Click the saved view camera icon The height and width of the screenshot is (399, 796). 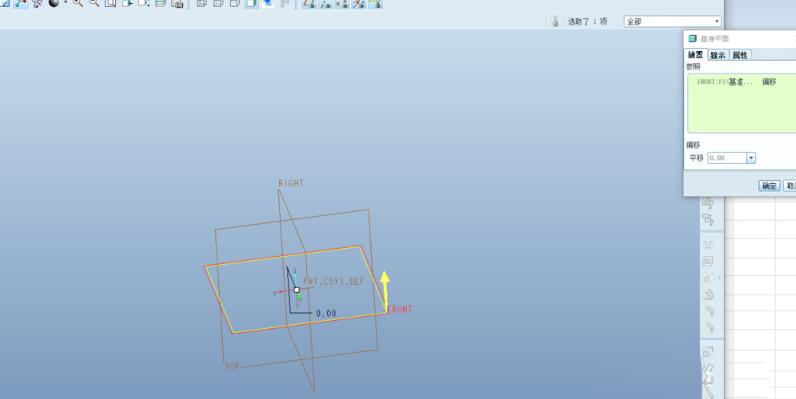pos(177,3)
